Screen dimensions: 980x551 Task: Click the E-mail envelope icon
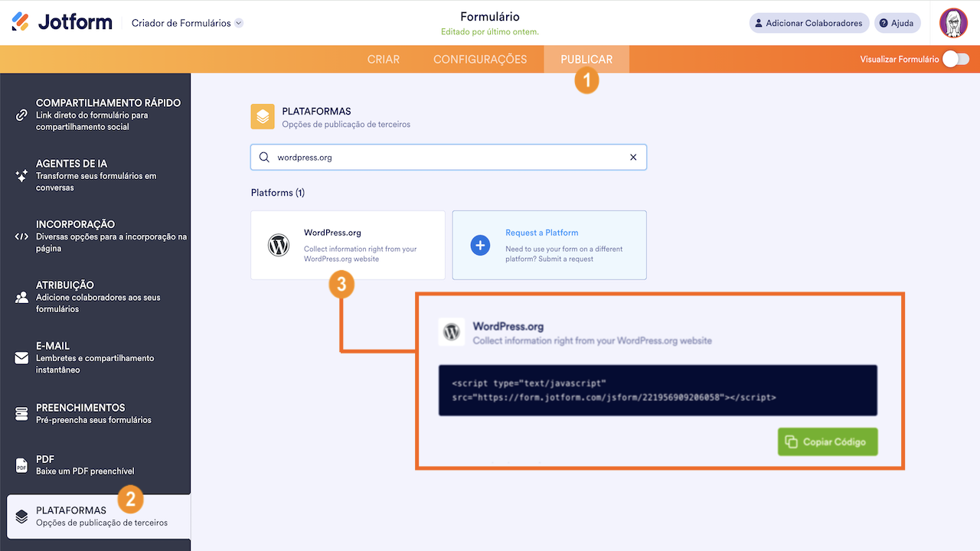tap(21, 358)
